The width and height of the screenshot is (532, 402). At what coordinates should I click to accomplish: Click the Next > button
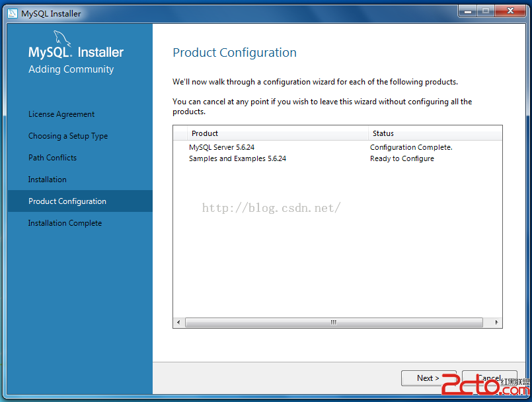(x=428, y=378)
